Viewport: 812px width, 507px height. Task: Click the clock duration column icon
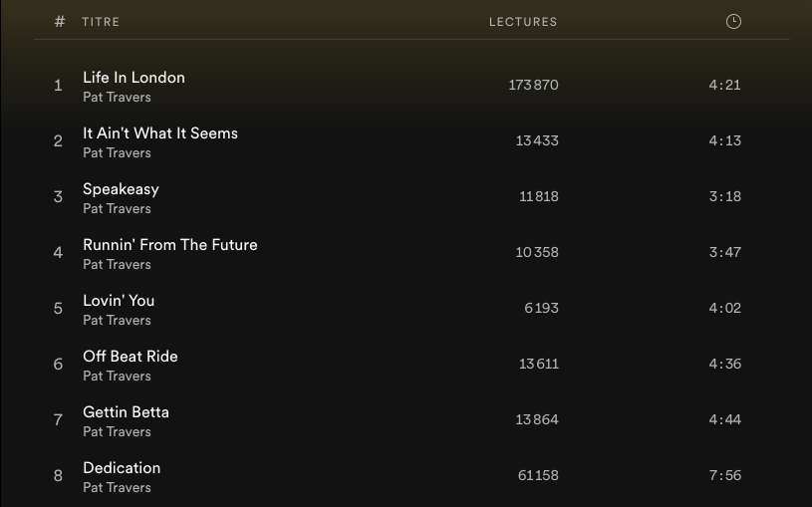(x=733, y=22)
